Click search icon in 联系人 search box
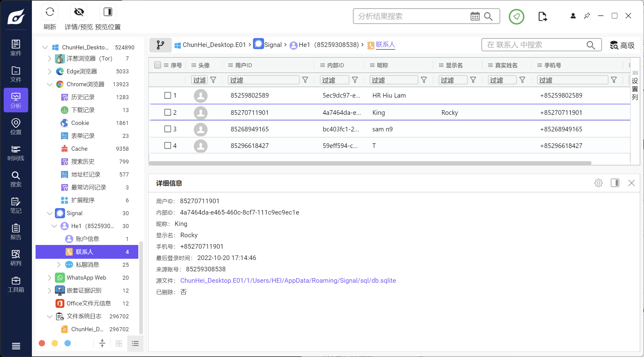 click(x=591, y=45)
